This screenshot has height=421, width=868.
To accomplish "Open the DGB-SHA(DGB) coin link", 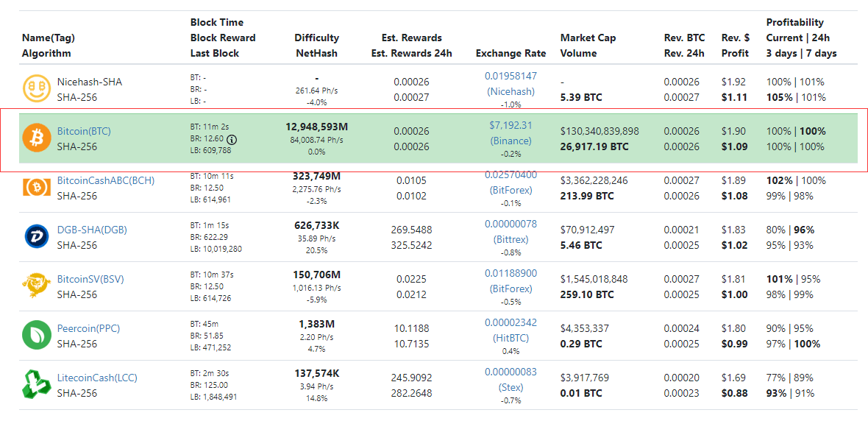I will tap(92, 230).
